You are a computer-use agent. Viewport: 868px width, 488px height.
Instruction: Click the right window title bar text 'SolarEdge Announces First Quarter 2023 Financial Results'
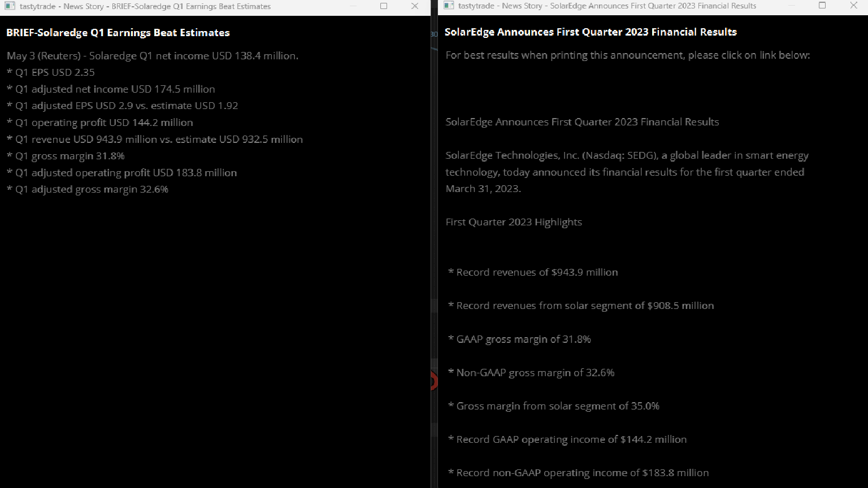coord(653,6)
